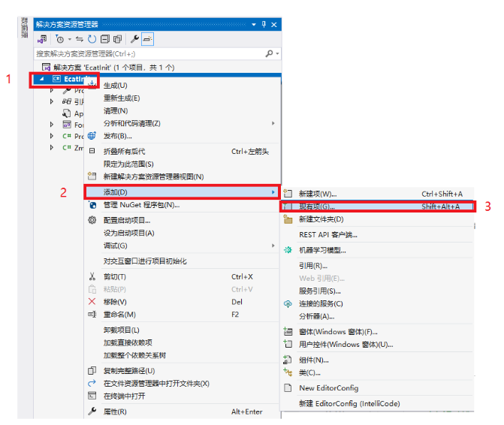Choose 现有项(G)... from the submenu
Screen dimensions: 504x425
coord(377,206)
